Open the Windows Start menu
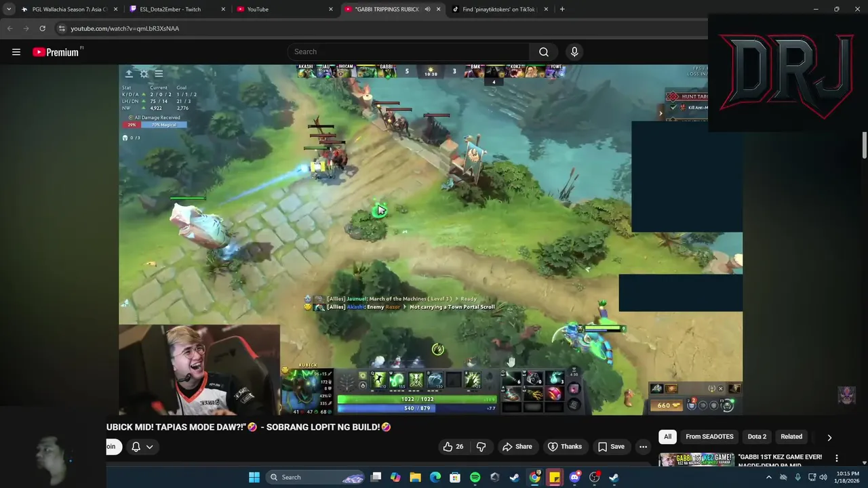Image resolution: width=868 pixels, height=488 pixels. coord(254,477)
